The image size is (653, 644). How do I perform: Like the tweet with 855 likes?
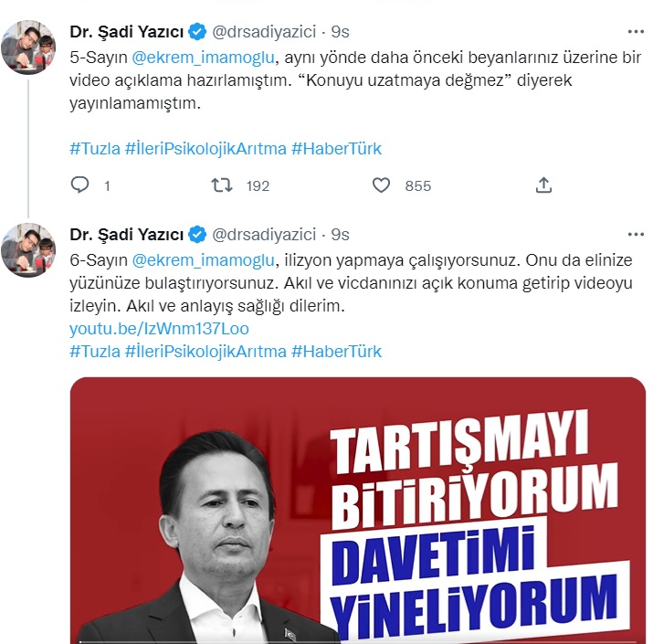[x=381, y=185]
